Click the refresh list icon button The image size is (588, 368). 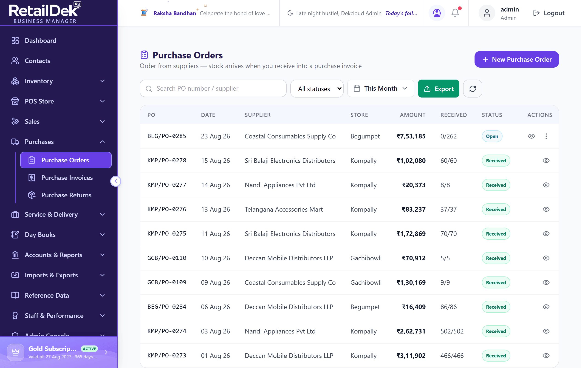point(472,89)
